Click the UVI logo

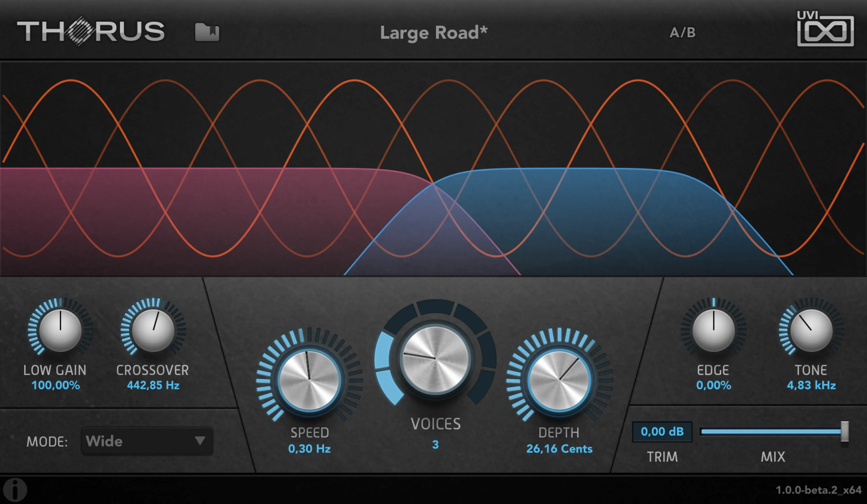[825, 29]
